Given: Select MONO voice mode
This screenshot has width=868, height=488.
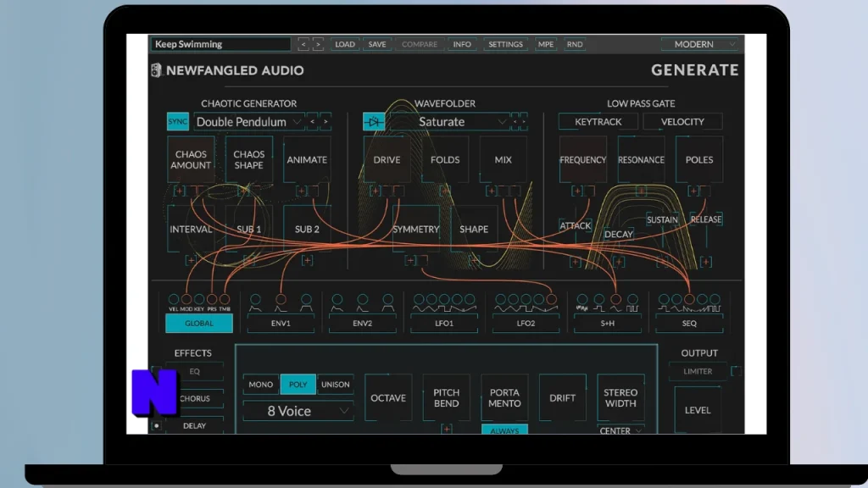Looking at the screenshot, I should pyautogui.click(x=261, y=385).
